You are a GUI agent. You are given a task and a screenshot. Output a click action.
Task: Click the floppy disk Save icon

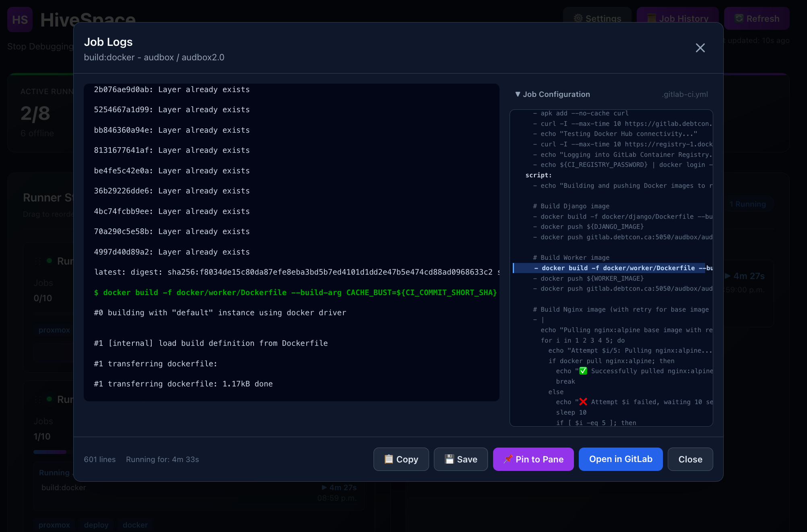point(449,459)
